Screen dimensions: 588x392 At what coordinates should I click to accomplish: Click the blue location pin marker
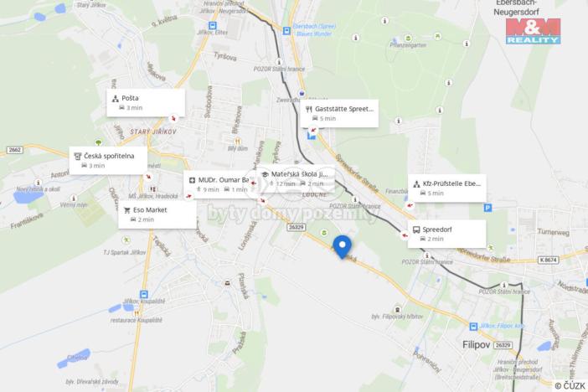[x=342, y=247]
